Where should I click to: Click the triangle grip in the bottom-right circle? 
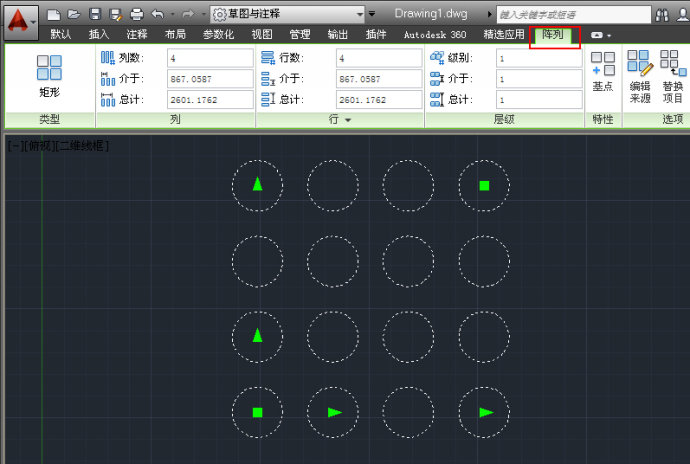[486, 412]
